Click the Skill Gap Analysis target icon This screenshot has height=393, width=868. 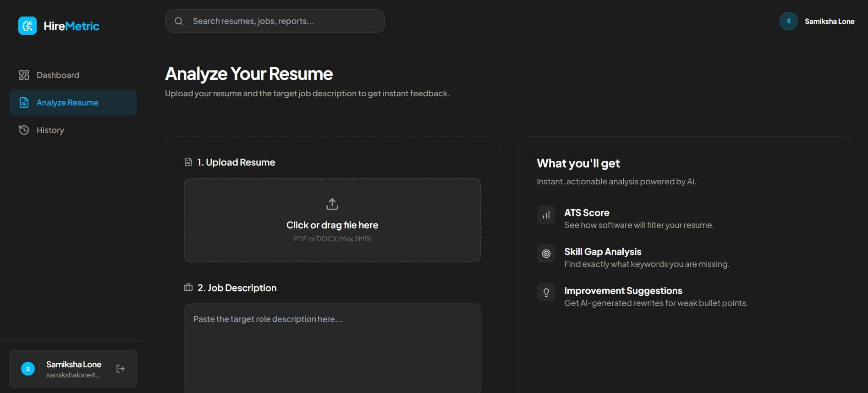(x=546, y=254)
